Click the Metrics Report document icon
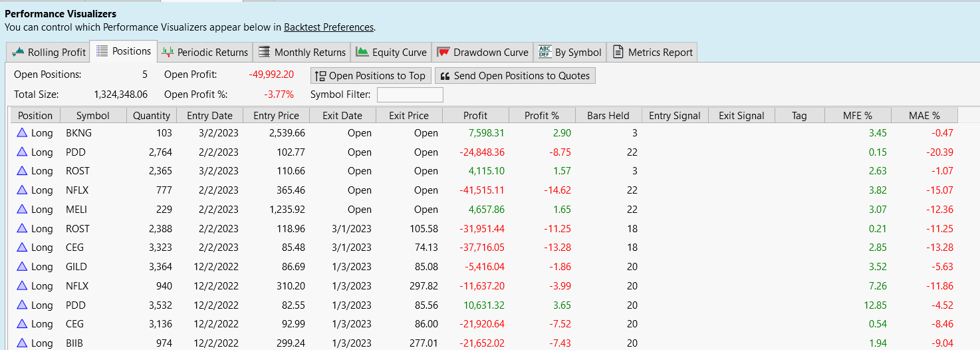Image resolution: width=980 pixels, height=350 pixels. (618, 52)
